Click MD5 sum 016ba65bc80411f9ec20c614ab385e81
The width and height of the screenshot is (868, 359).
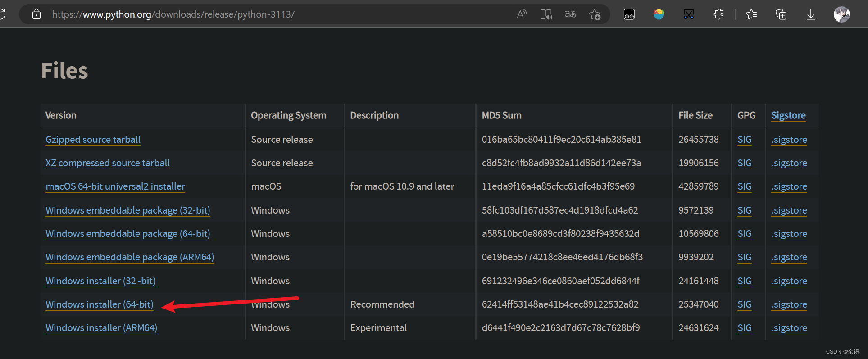561,140
